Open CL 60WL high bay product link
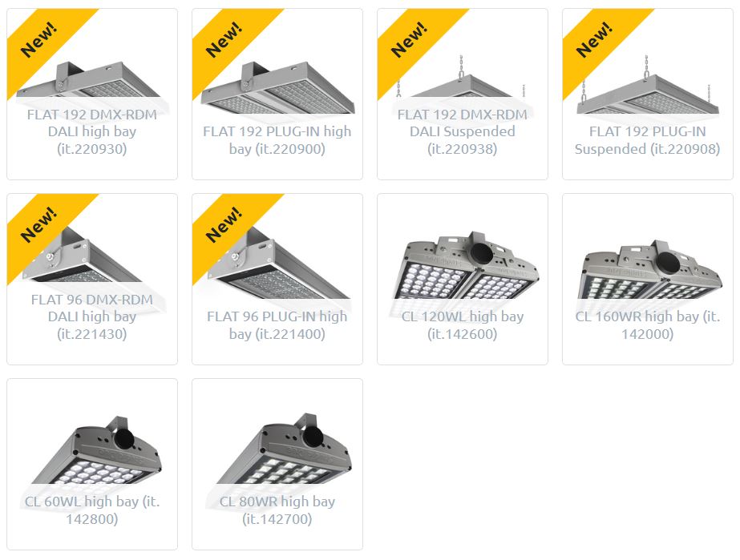The image size is (740, 560). (92, 510)
